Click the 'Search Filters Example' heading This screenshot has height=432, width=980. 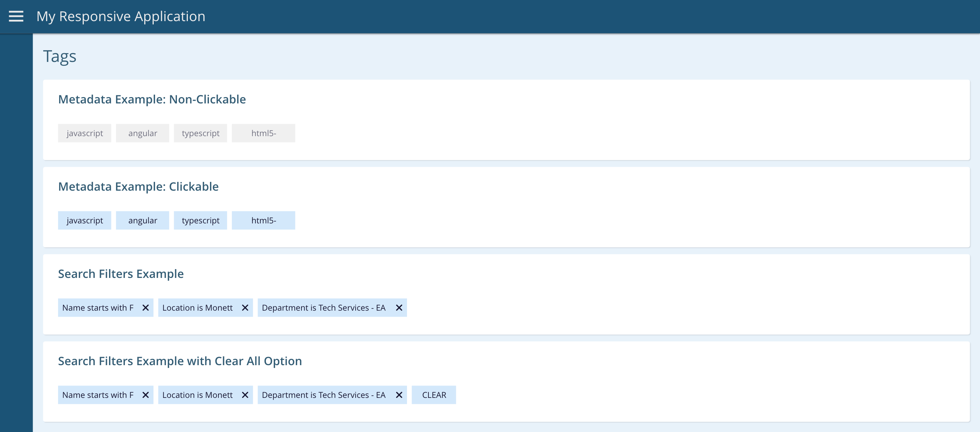tap(121, 274)
